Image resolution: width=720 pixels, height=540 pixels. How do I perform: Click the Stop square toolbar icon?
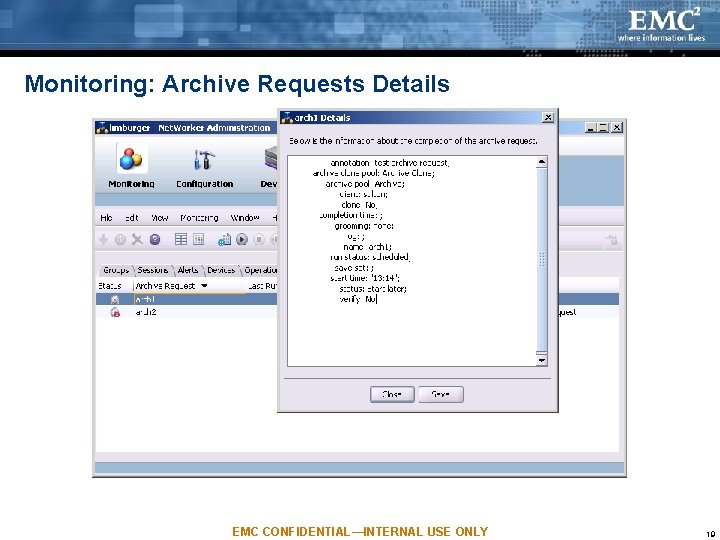259,239
